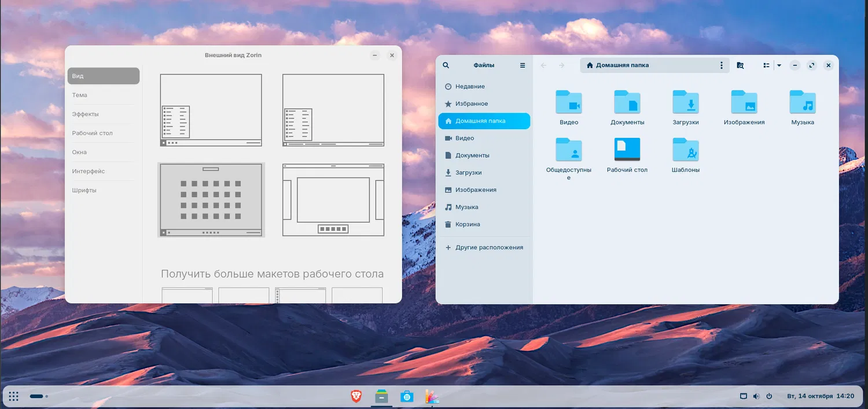Open the Files hamburger menu
868x409 pixels.
[523, 65]
